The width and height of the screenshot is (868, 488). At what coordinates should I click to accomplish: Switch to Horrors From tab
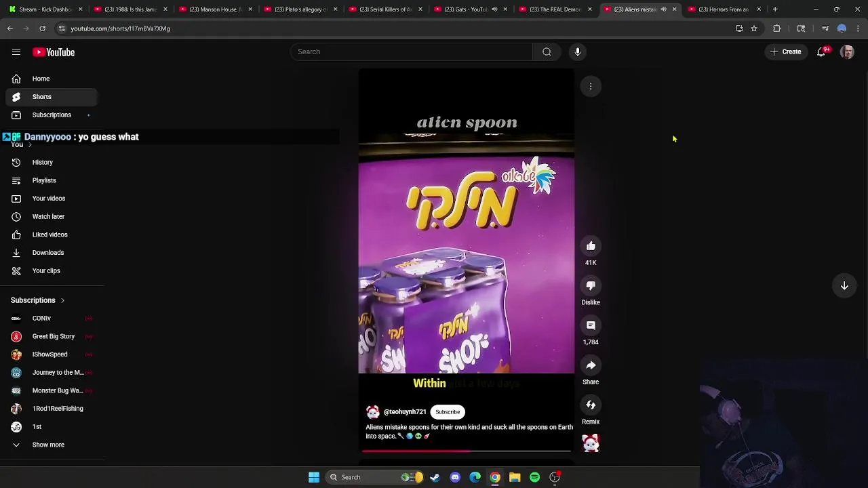[x=724, y=9]
